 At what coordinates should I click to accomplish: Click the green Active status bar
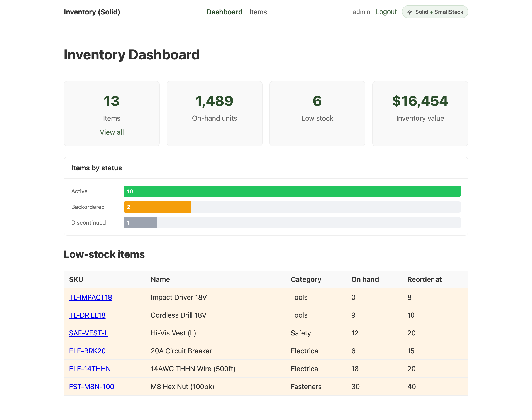click(292, 191)
